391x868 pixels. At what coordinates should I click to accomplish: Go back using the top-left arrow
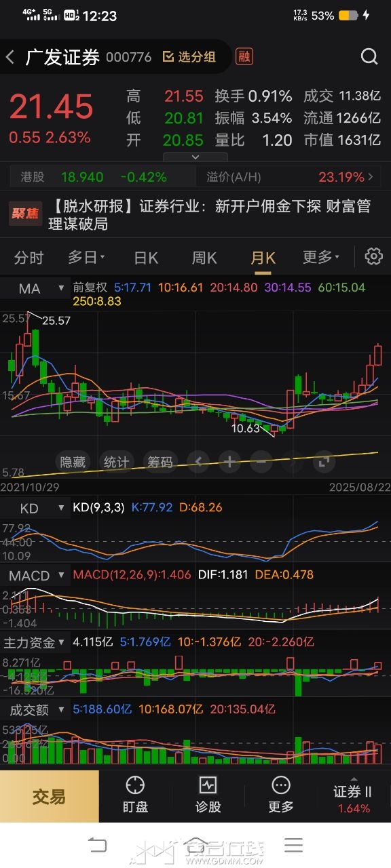point(10,57)
